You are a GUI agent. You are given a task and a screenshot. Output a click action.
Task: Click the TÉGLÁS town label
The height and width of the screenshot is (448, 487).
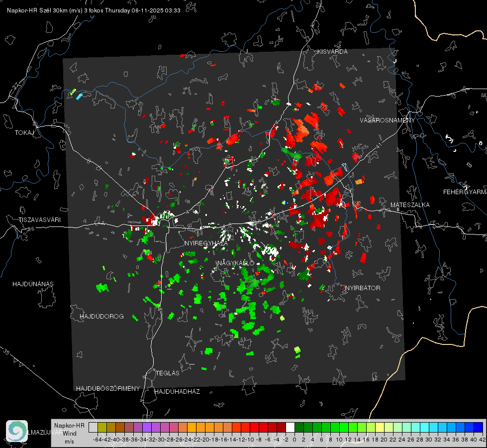point(168,373)
